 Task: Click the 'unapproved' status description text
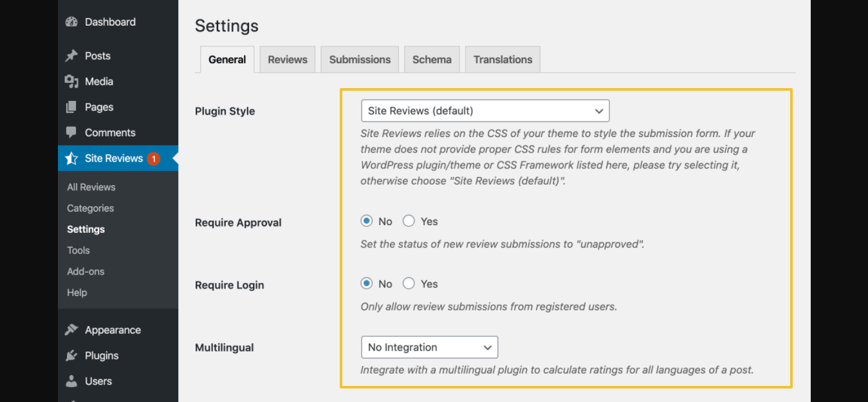coord(503,244)
